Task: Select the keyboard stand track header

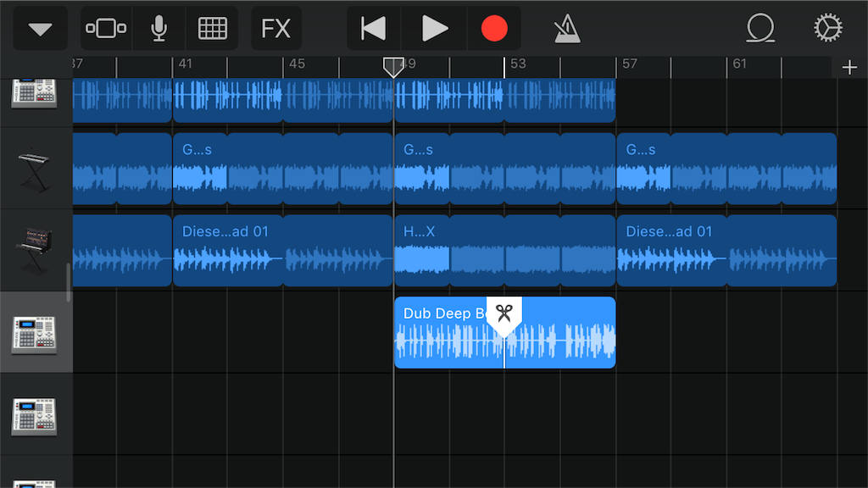Action: pos(36,169)
